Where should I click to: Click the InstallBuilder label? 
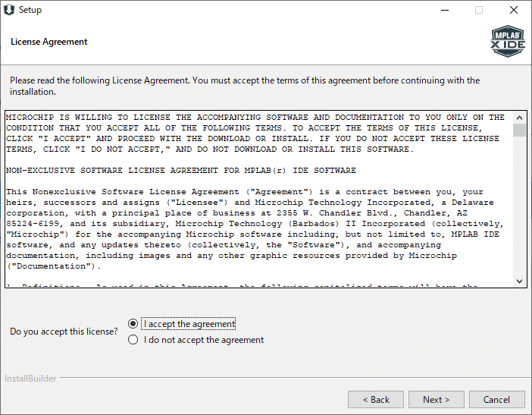(30, 379)
